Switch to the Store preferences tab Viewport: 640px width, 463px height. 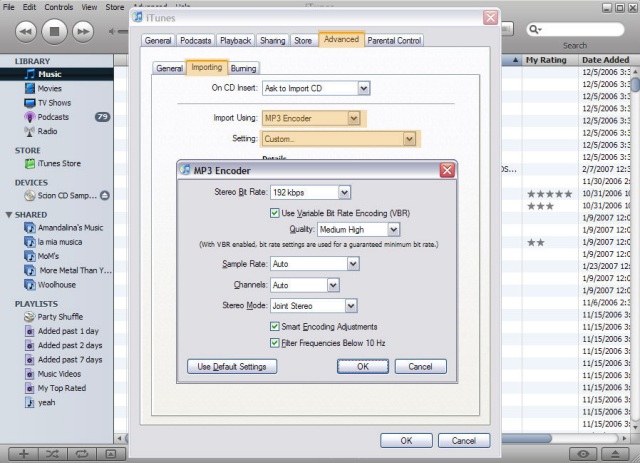pyautogui.click(x=303, y=40)
